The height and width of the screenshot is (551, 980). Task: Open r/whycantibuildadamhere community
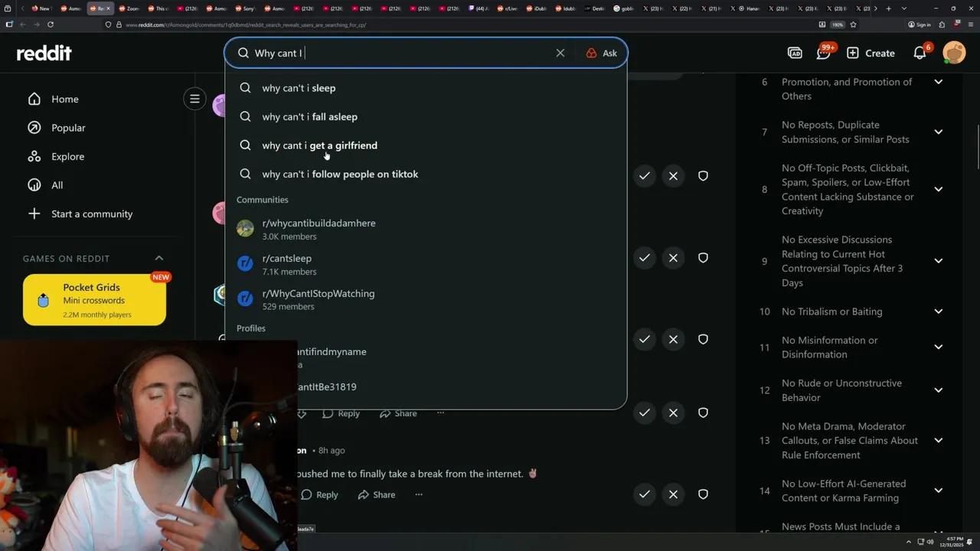[x=425, y=229]
